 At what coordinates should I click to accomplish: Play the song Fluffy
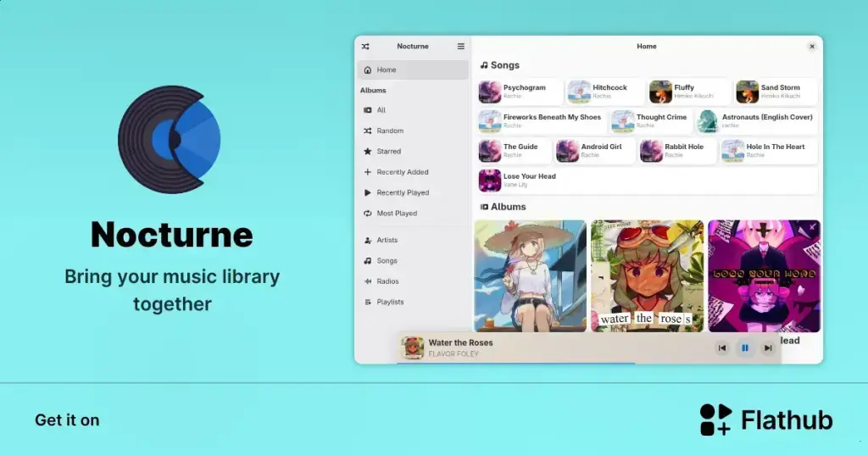[690, 92]
